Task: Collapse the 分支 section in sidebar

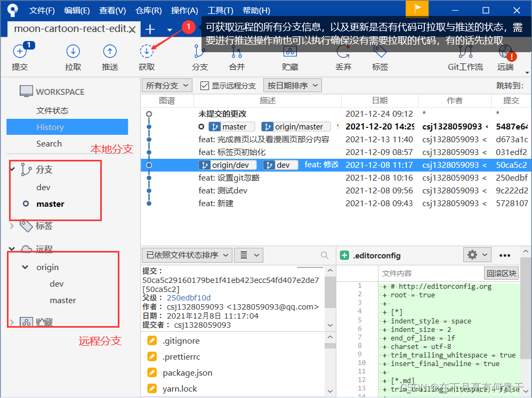Action: (x=12, y=169)
